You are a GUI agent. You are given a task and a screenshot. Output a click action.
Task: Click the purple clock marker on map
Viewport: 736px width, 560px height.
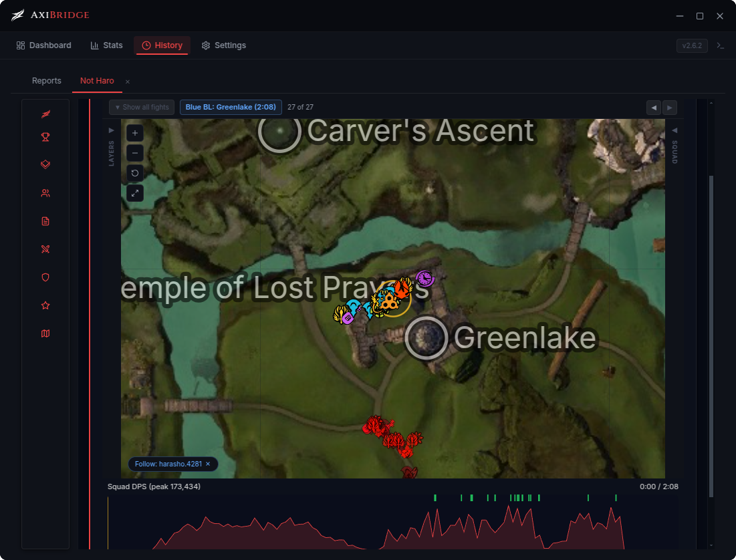coord(424,279)
